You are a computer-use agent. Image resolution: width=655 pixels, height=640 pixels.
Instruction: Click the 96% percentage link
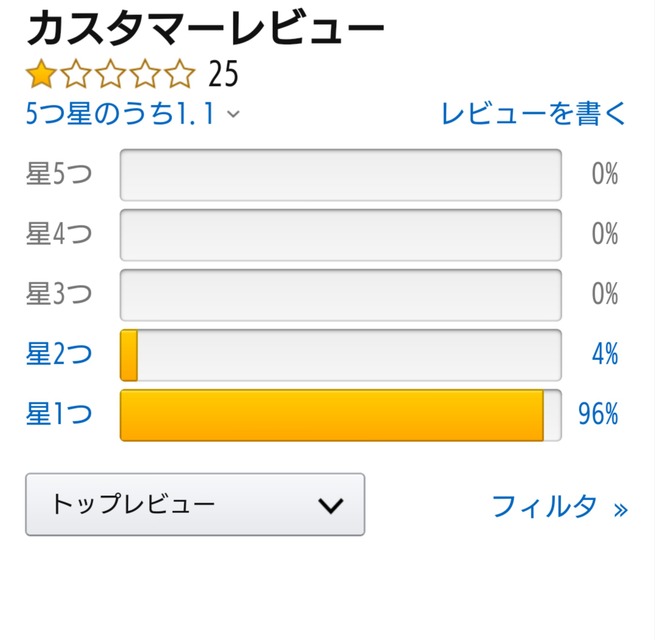point(598,414)
